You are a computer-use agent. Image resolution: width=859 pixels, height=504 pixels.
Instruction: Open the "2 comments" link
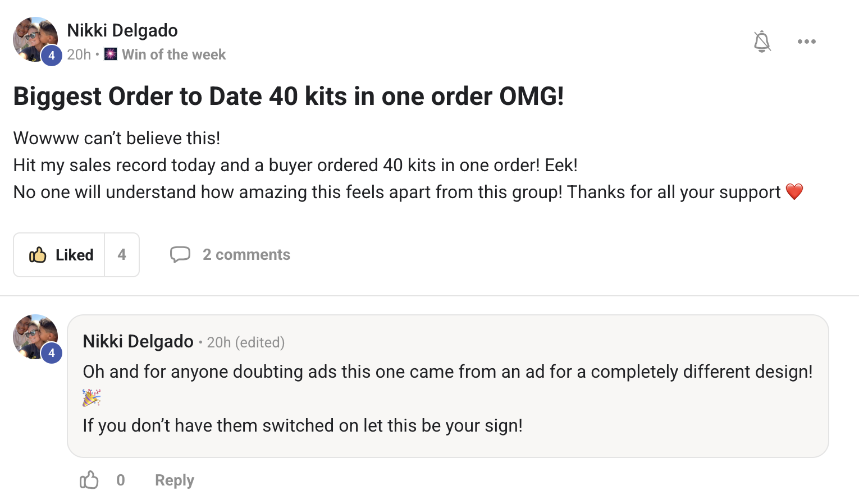tap(246, 255)
